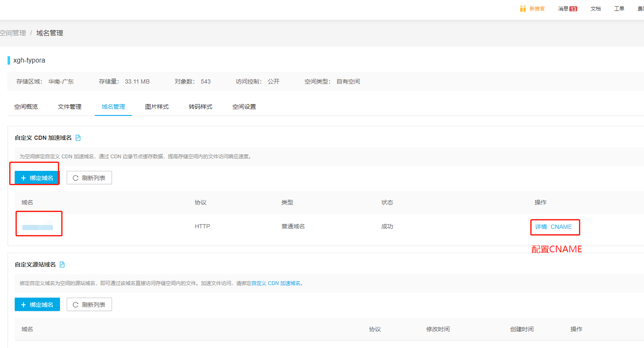The height and width of the screenshot is (348, 644).
Task: Switch to the 空间概览 tab
Action: (x=26, y=107)
